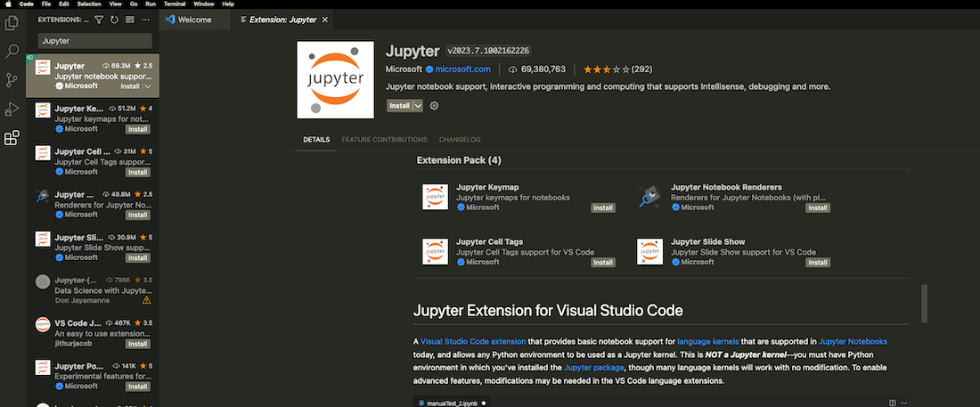The height and width of the screenshot is (407, 980).
Task: Open the Source Control view
Action: [x=12, y=80]
